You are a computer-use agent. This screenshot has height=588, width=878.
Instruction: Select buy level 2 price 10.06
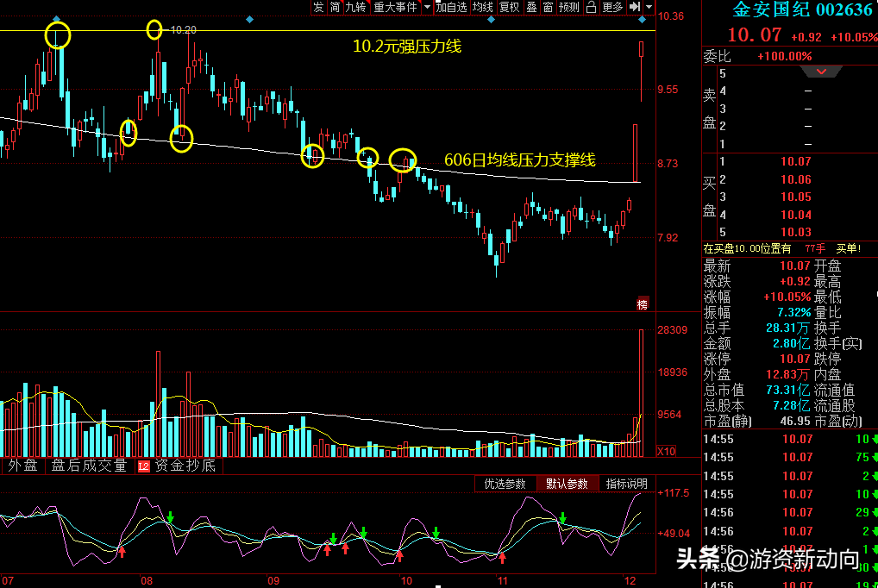(x=796, y=179)
